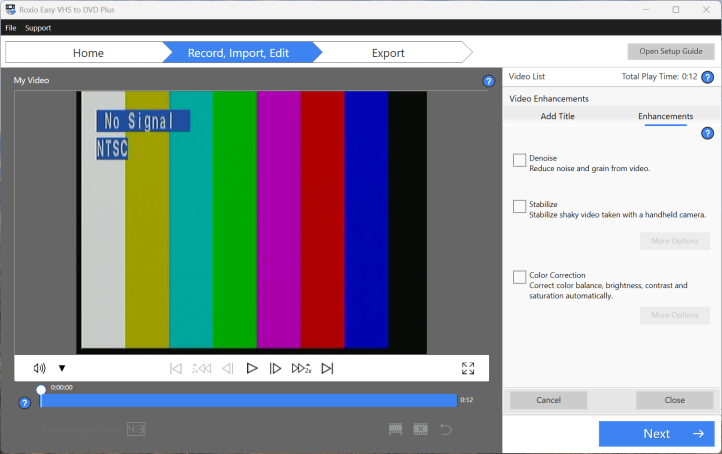
Task: Click the speaker volume icon
Action: [40, 368]
